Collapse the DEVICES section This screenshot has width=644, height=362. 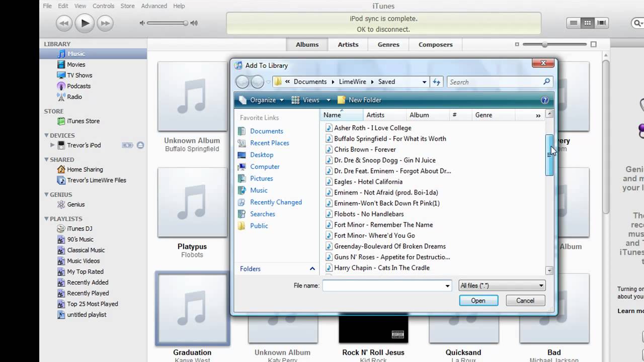pyautogui.click(x=46, y=135)
